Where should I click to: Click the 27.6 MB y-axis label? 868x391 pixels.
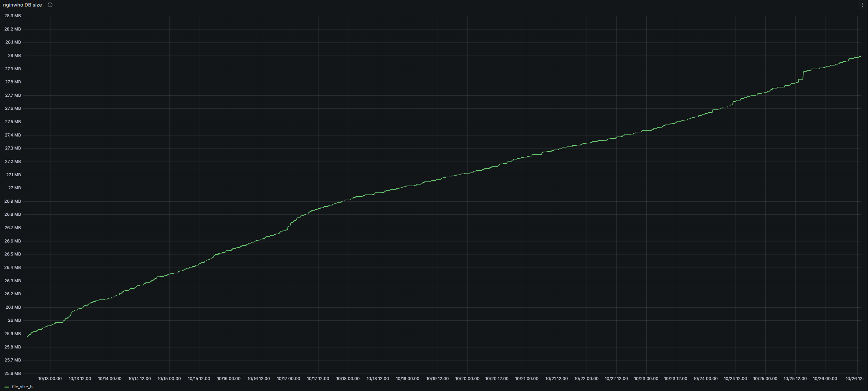pos(13,108)
